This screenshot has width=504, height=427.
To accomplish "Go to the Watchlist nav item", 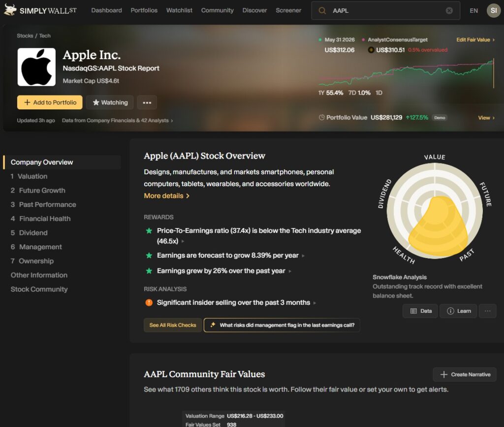I will [179, 10].
